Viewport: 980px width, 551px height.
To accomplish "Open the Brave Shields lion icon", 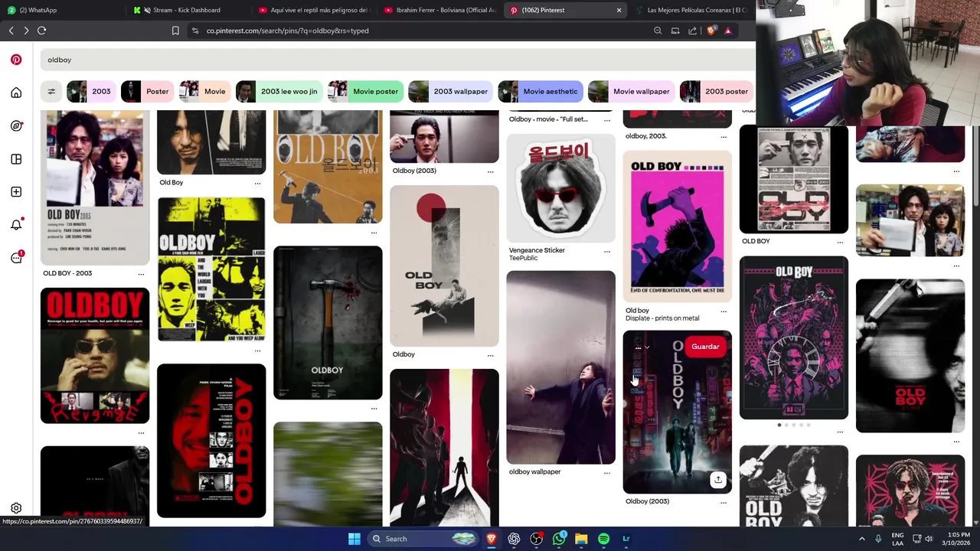I will (711, 31).
